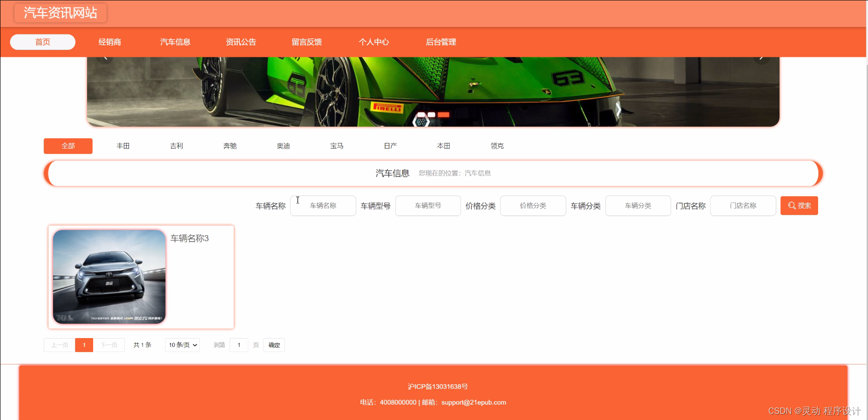Click the support@21epub.com email text
Screen dimensions: 868x420
pos(474,402)
